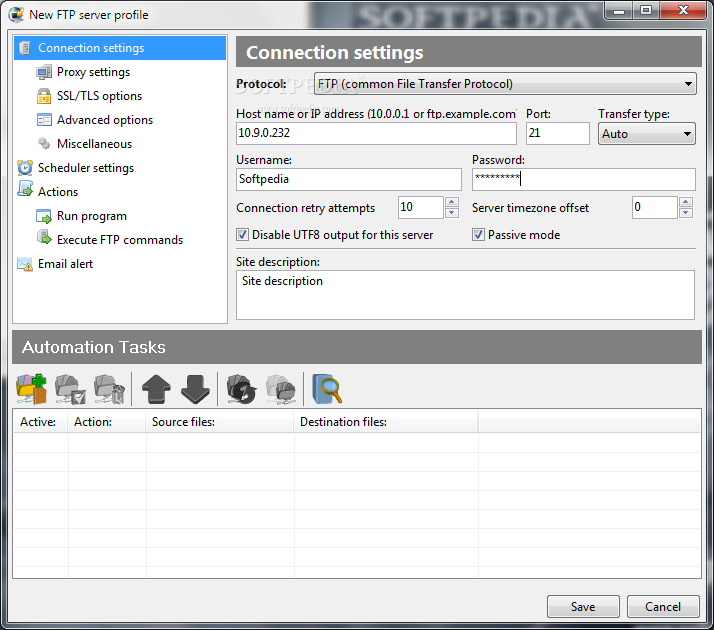Click the magnifying glass preview icon
The width and height of the screenshot is (714, 630).
pyautogui.click(x=327, y=389)
